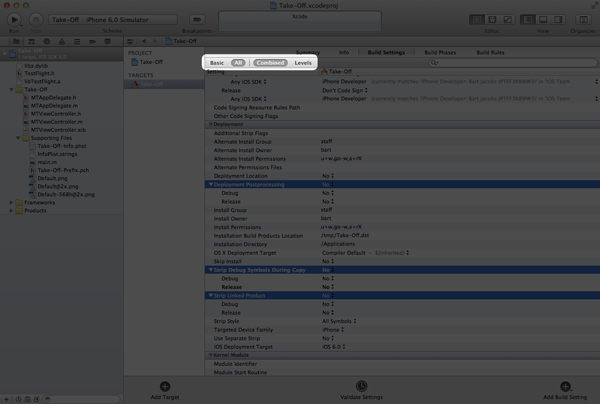600x404 pixels.
Task: Hide the navigator pane
Action: pos(527,20)
